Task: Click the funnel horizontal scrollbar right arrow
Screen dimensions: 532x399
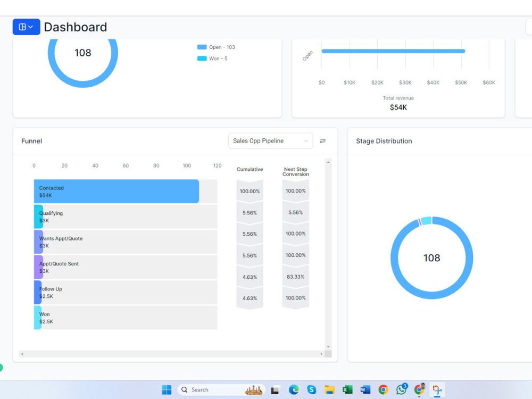Action: 321,354
